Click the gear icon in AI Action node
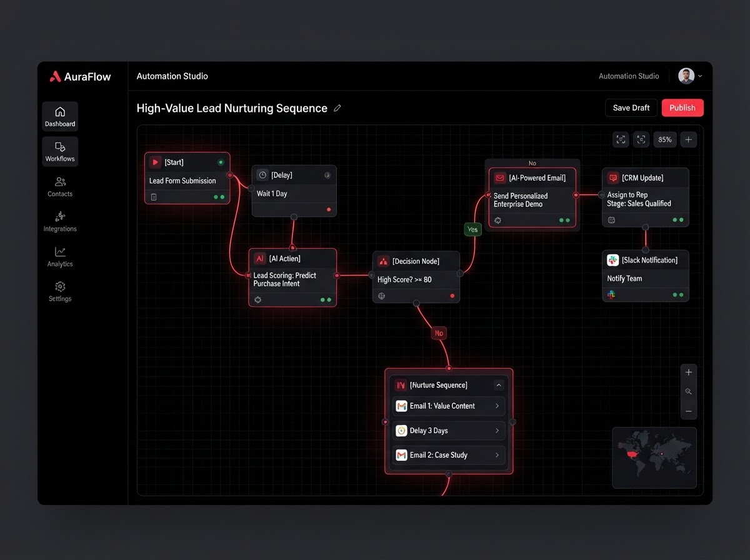 pyautogui.click(x=258, y=300)
